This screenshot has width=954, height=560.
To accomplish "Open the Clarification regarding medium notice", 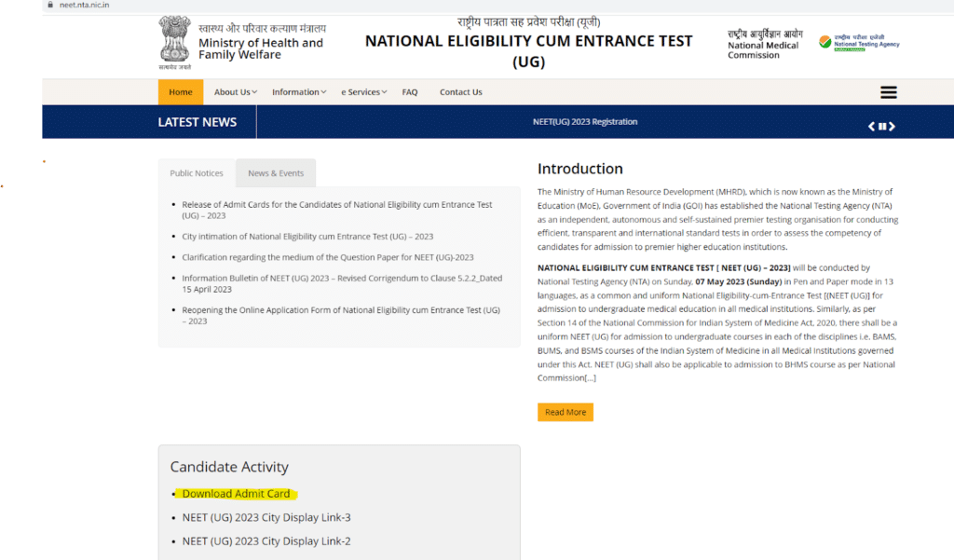I will click(327, 257).
